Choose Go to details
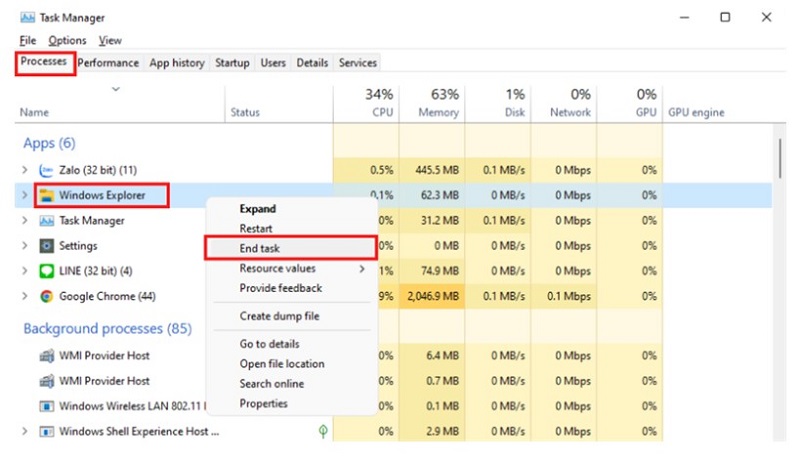The width and height of the screenshot is (800, 459). (269, 344)
